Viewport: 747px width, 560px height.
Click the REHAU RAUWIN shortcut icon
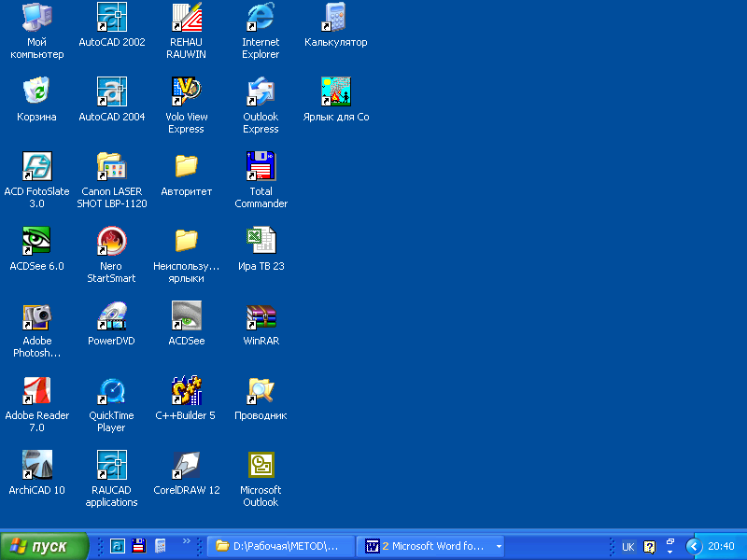click(186, 17)
